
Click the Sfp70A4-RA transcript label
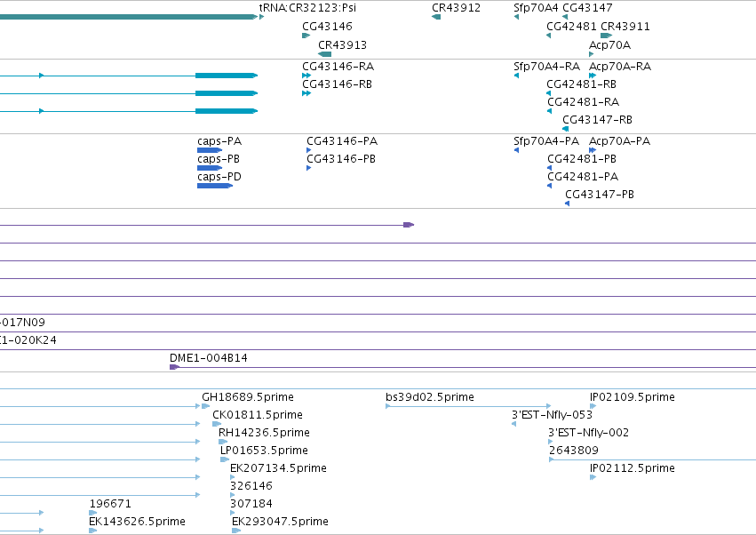coord(546,66)
